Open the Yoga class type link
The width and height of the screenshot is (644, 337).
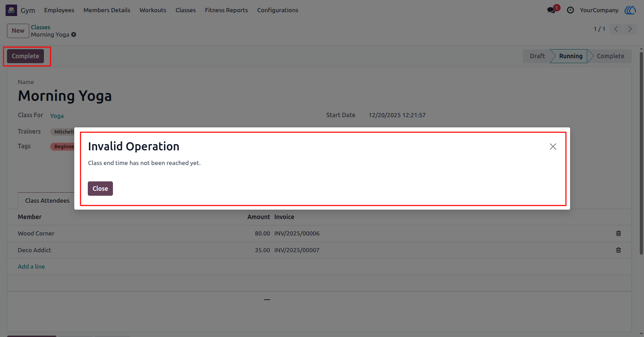coord(57,116)
